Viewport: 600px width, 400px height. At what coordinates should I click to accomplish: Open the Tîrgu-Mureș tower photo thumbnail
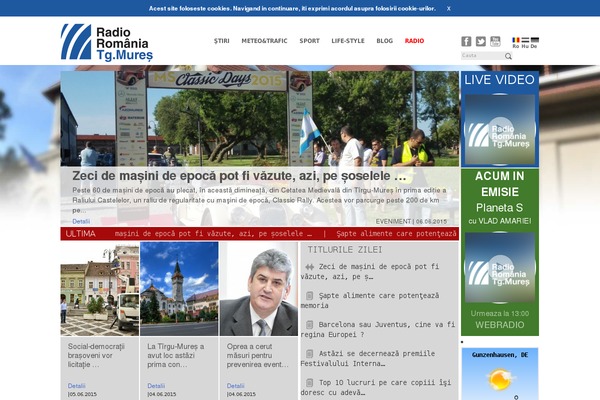(x=179, y=289)
